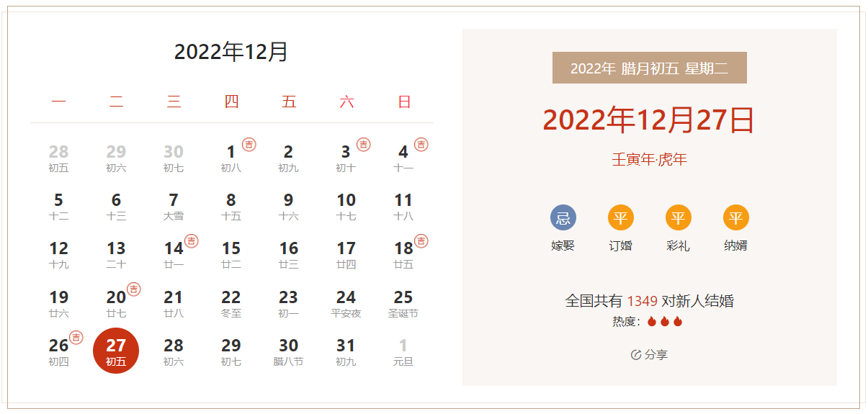Select December 15 廿二
Viewport: 868px width, 414px height.
pyautogui.click(x=231, y=255)
